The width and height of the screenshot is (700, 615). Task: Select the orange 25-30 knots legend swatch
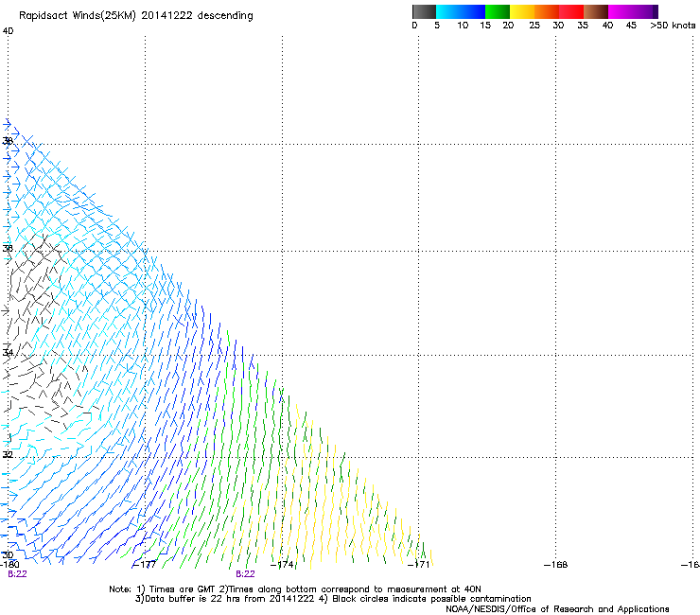point(547,11)
